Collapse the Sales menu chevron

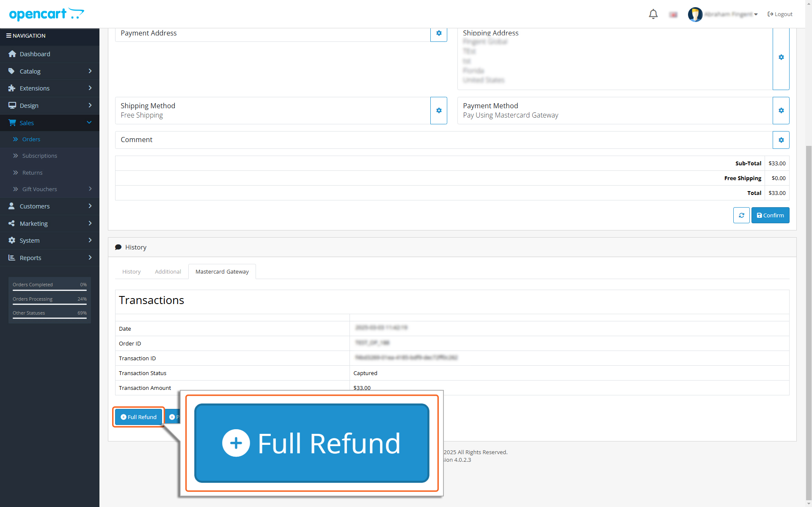[x=89, y=123]
